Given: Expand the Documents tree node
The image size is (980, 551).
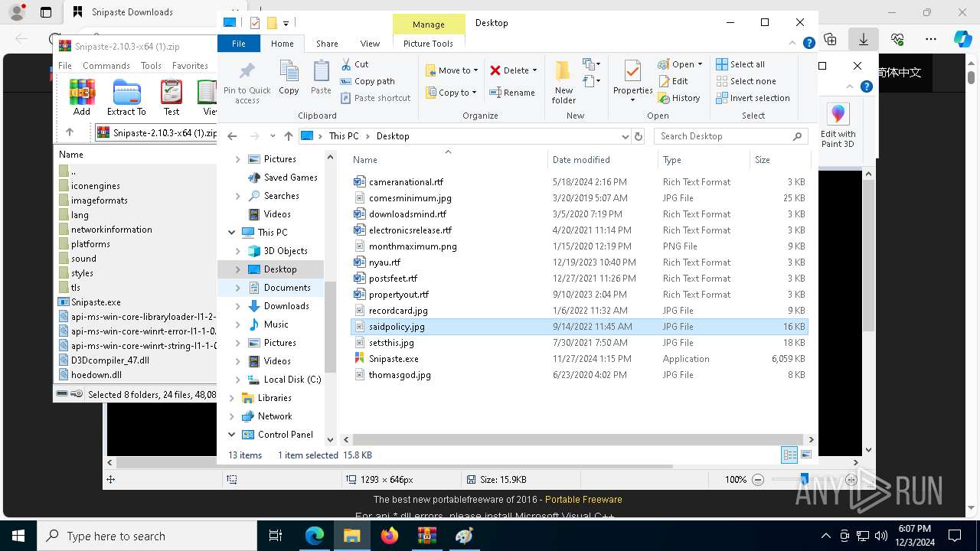Looking at the screenshot, I should coord(238,288).
